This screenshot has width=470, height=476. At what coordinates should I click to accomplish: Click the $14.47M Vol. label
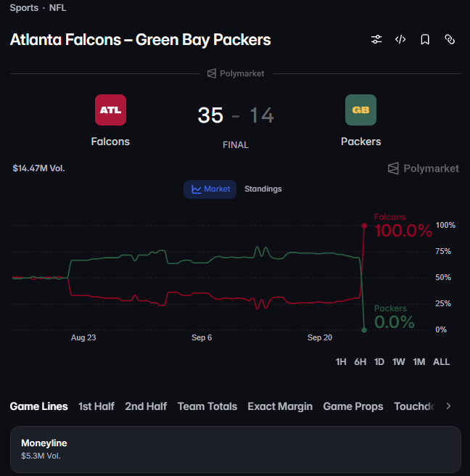pyautogui.click(x=39, y=168)
